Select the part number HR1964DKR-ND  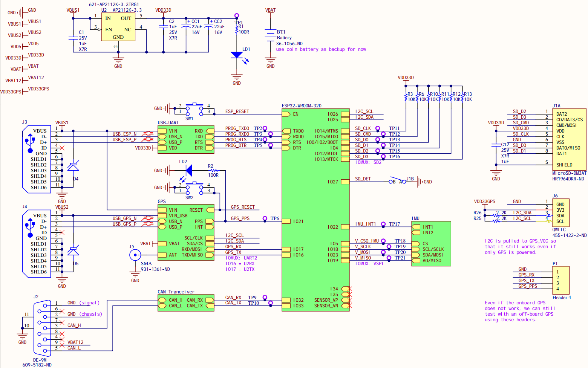(x=568, y=179)
